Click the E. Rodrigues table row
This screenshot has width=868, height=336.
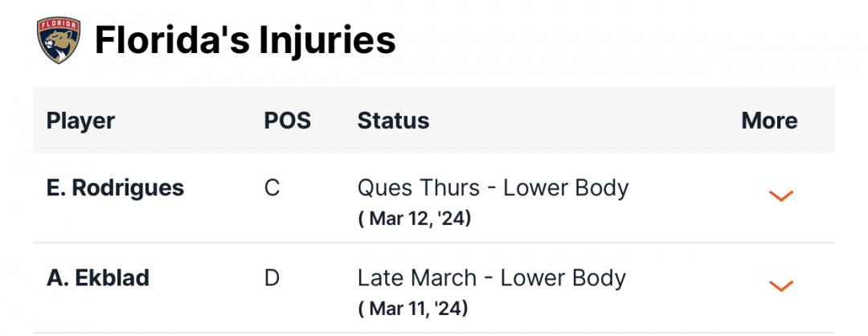tap(434, 199)
